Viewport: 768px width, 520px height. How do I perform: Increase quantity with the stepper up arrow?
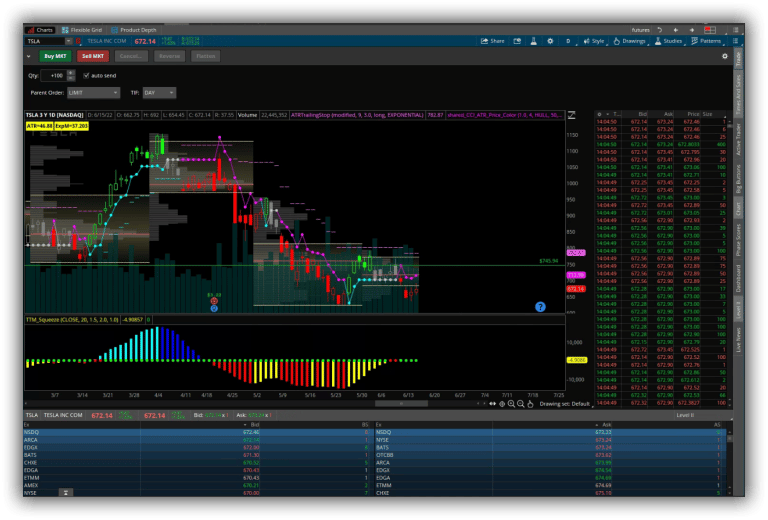[71, 73]
